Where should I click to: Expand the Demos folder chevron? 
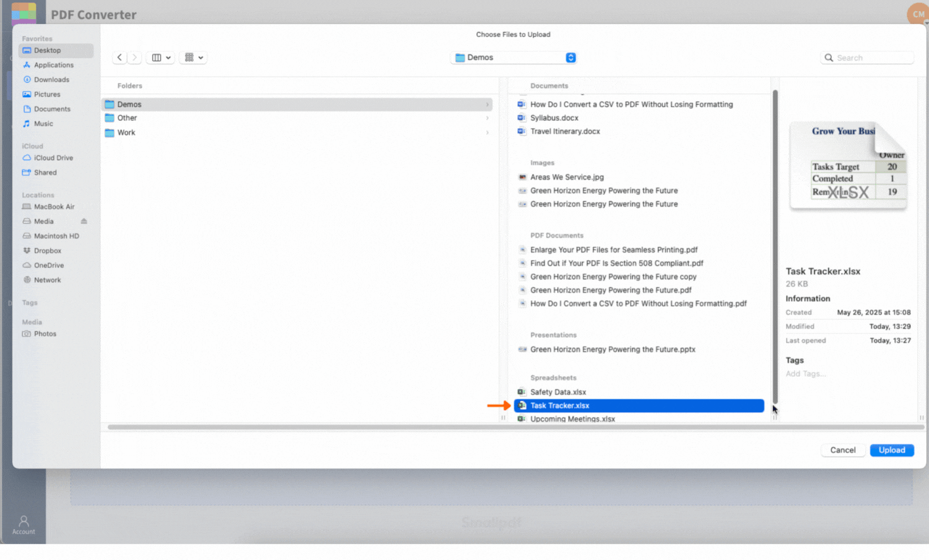(487, 105)
